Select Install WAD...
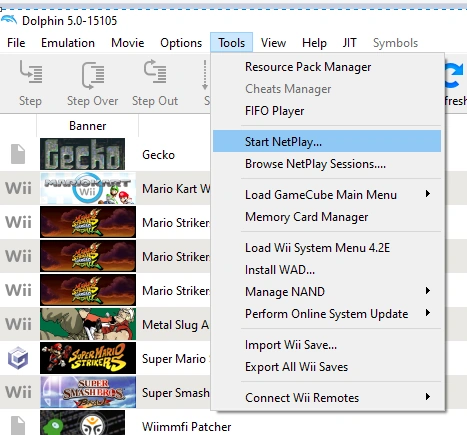Viewport: 467px width, 435px height. [x=327, y=270]
